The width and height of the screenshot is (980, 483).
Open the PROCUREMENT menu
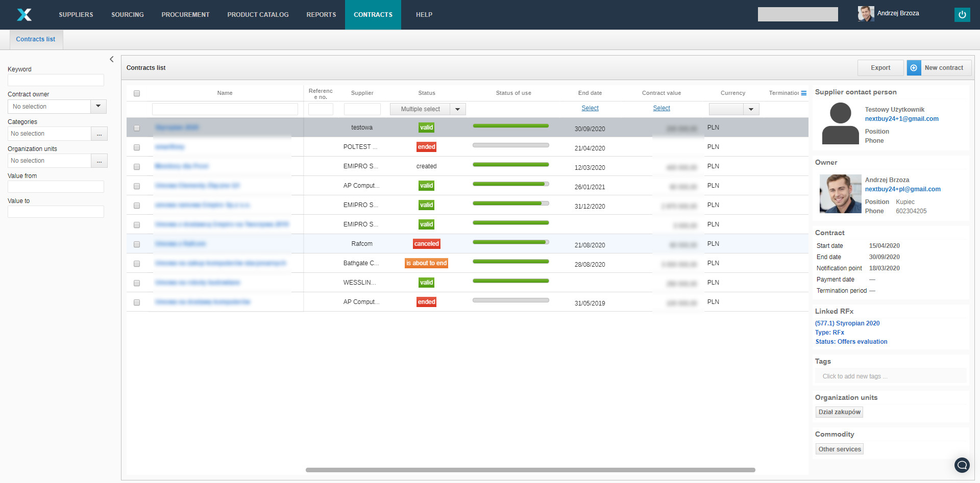186,15
